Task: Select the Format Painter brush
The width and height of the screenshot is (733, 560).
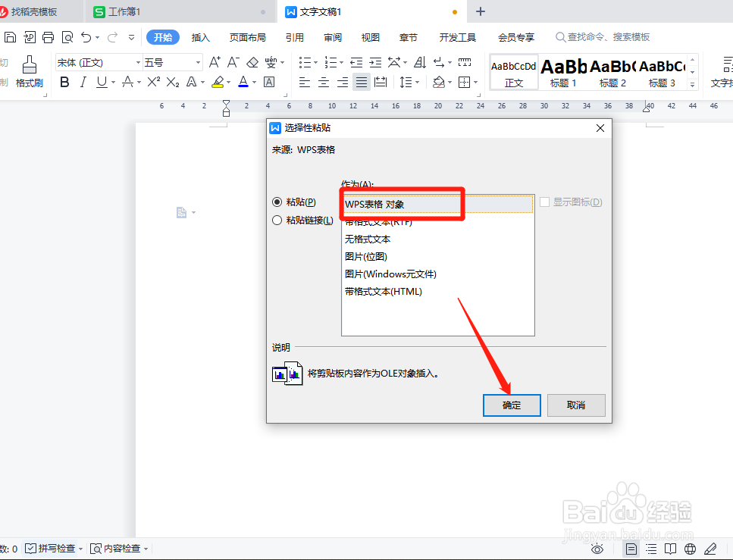Action: click(x=29, y=71)
